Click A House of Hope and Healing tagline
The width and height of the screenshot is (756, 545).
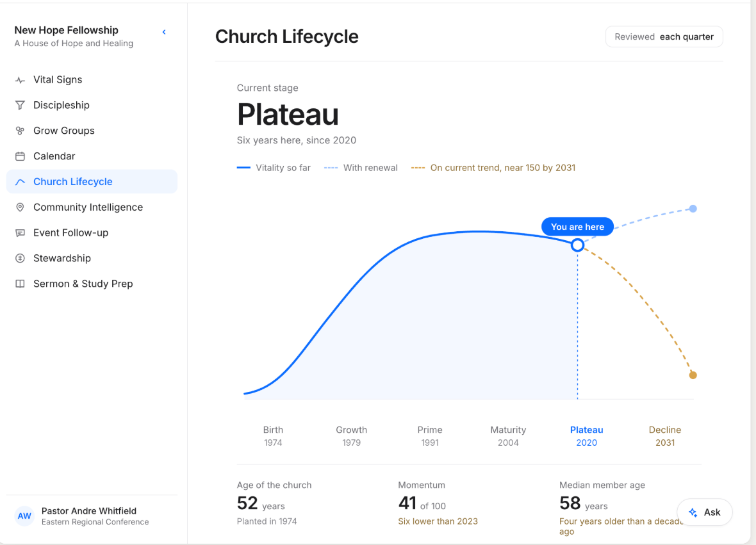74,44
